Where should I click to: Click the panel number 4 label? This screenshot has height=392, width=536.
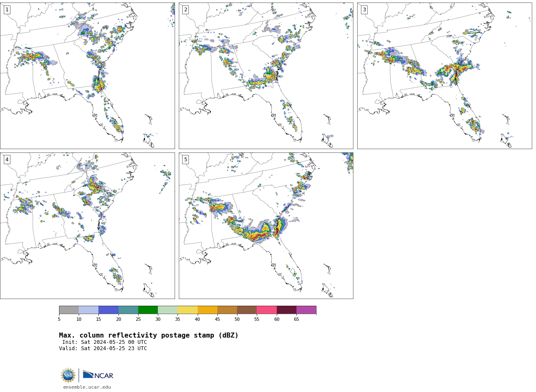click(7, 160)
